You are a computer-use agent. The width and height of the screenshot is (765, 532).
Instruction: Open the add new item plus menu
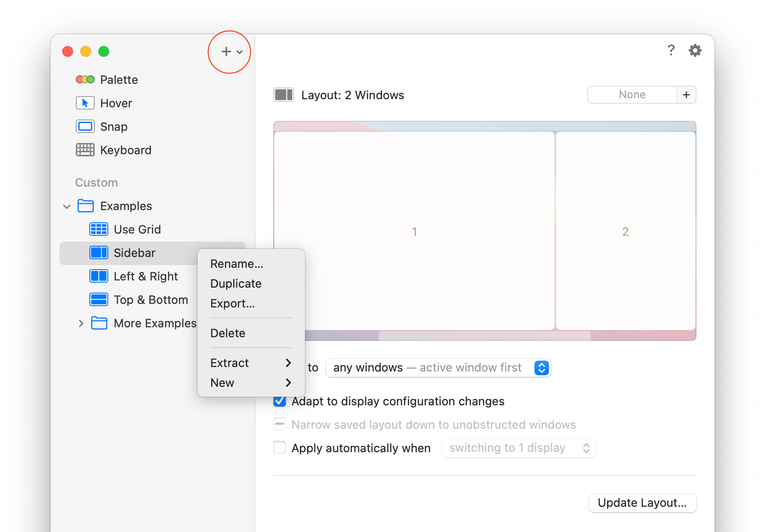pos(232,52)
